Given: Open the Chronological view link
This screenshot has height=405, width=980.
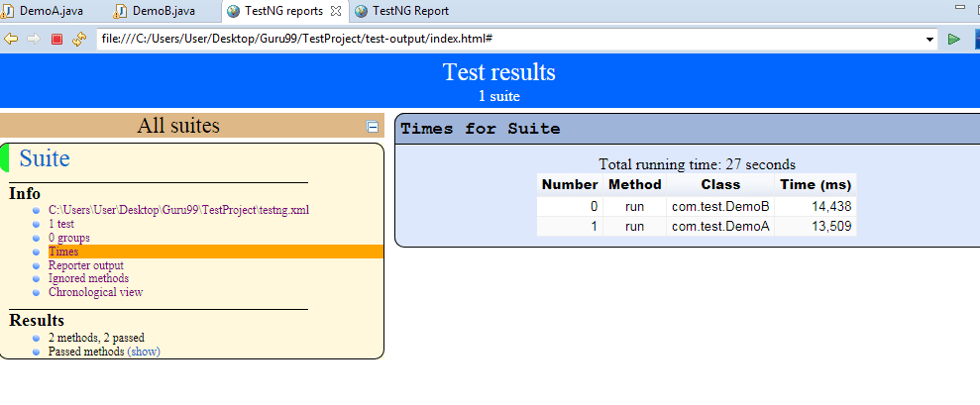Looking at the screenshot, I should pos(95,292).
